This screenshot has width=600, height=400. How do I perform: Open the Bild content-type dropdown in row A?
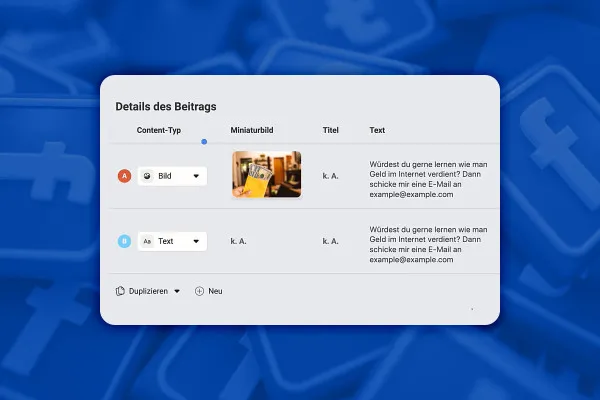tap(172, 176)
